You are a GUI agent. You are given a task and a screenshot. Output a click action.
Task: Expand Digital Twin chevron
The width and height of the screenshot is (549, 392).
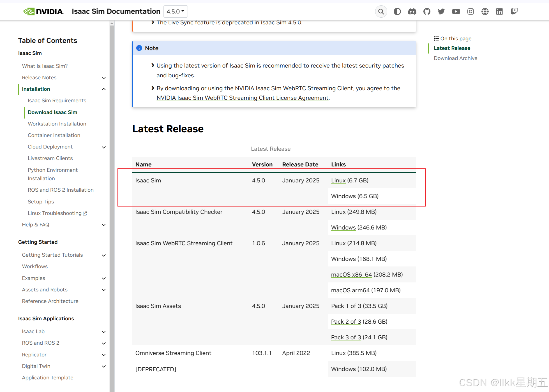pyautogui.click(x=103, y=366)
